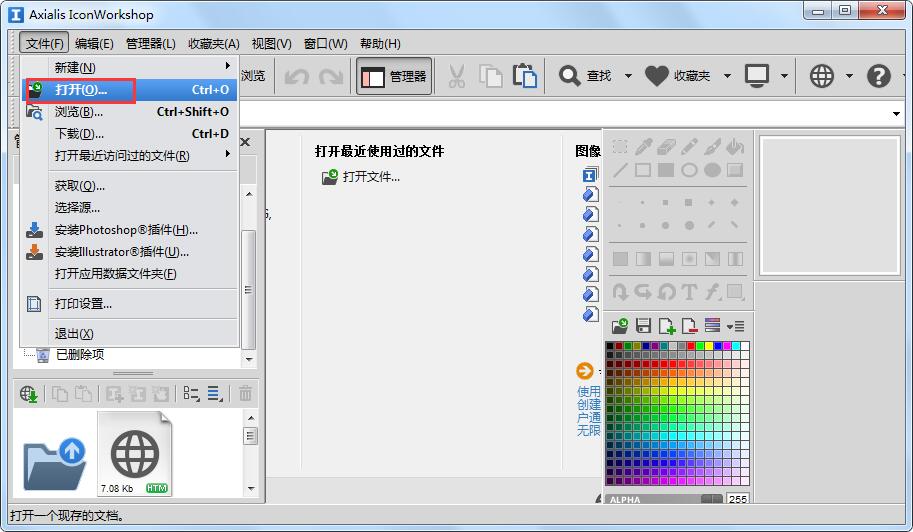The image size is (913, 532).
Task: Select the line drawing tool
Action: tap(620, 170)
